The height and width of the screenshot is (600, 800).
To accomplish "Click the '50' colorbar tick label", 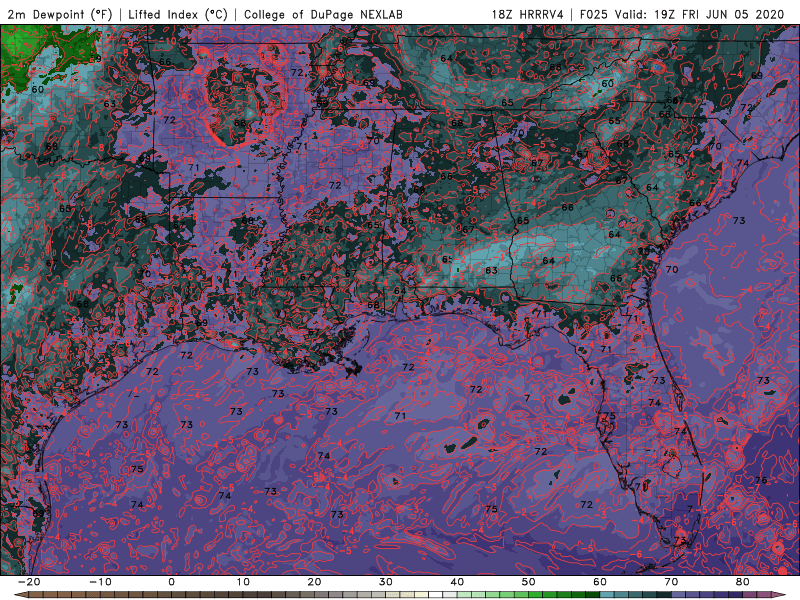I will (529, 582).
